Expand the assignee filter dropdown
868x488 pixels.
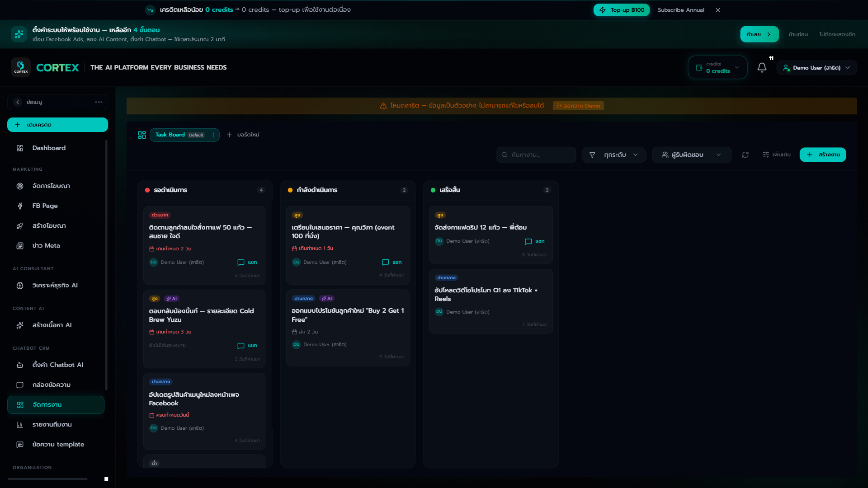[692, 155]
